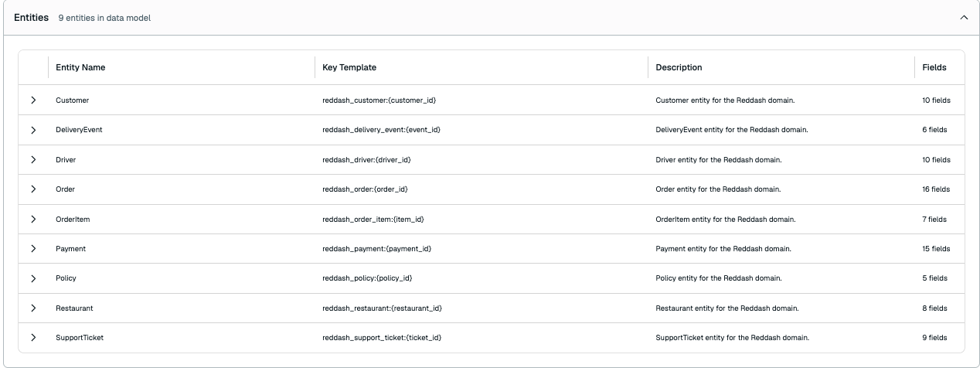Click the Order entity description text

click(718, 189)
